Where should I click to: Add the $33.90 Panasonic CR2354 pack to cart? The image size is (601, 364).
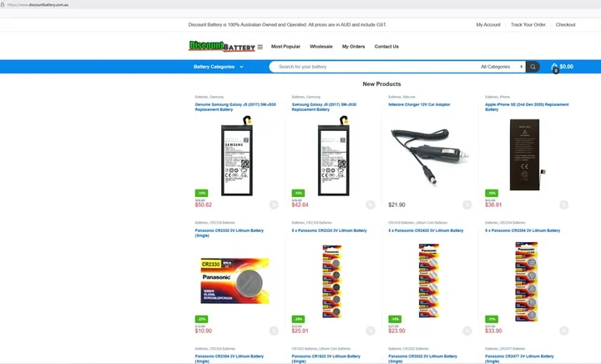point(563,331)
